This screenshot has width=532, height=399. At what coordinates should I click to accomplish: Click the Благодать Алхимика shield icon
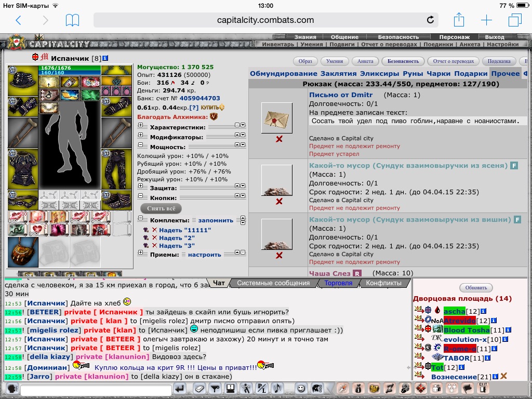214,117
